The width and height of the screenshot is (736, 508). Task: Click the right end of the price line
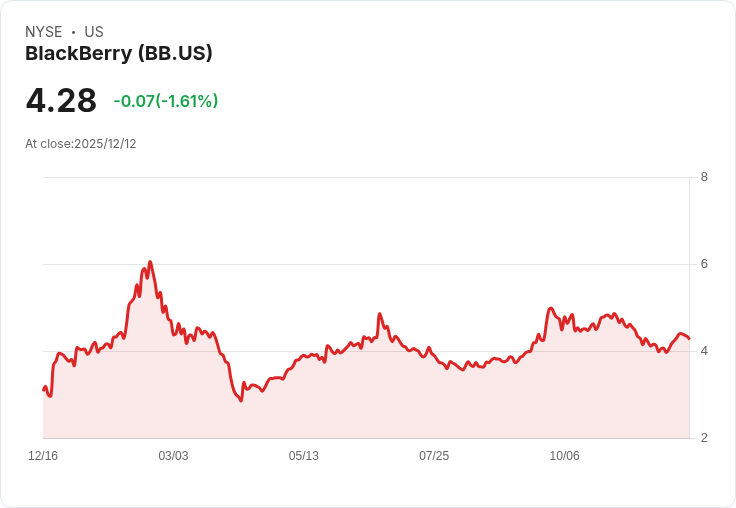pos(689,339)
